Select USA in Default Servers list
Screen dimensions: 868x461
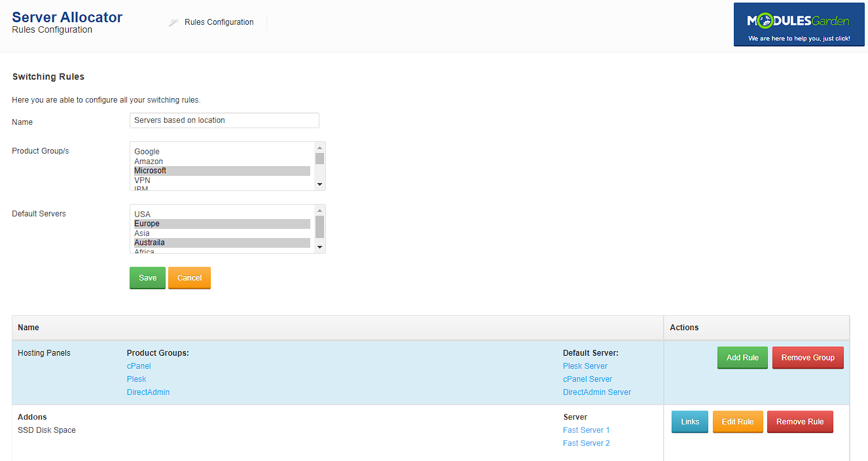pos(222,214)
